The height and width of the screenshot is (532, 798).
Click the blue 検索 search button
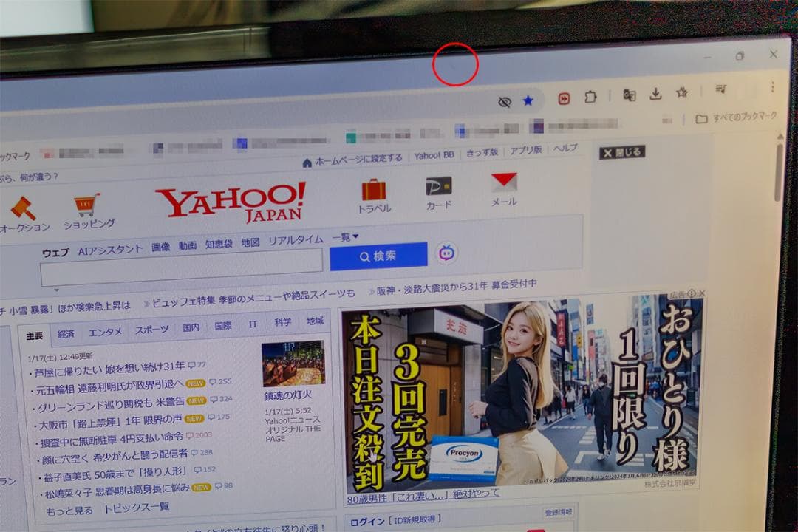[378, 256]
